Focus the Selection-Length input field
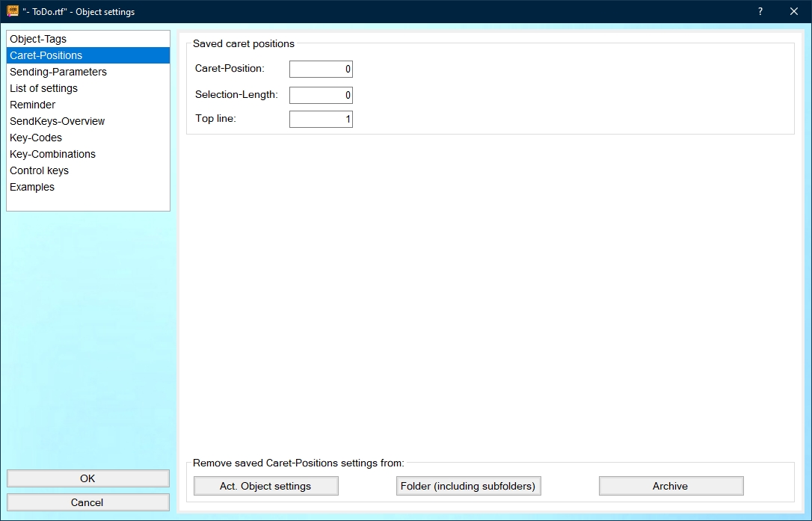Screen dimensions: 812x521 click(321, 95)
